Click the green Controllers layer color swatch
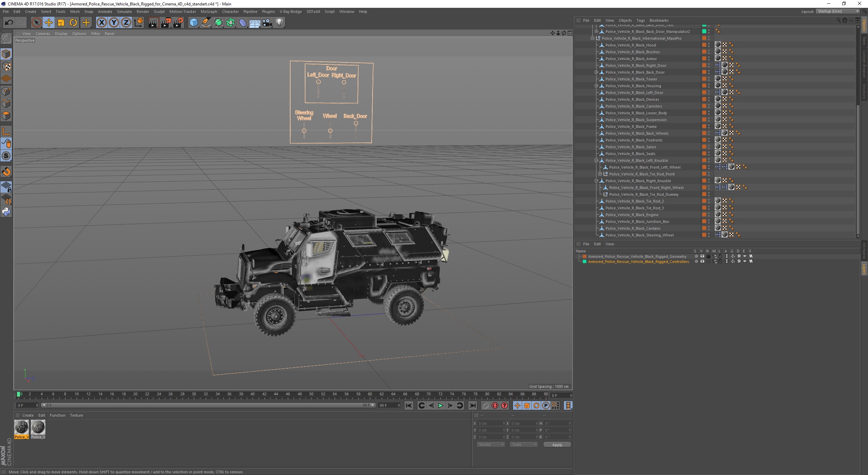This screenshot has width=868, height=475. tap(585, 262)
